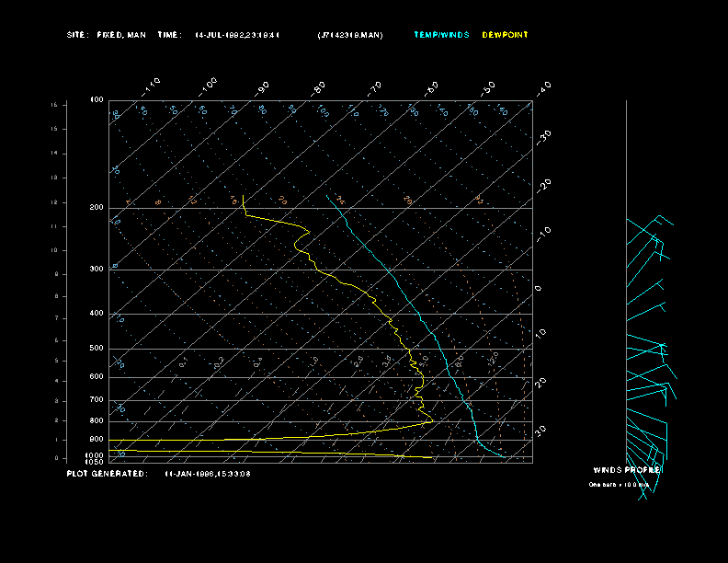This screenshot has width=728, height=563.
Task: Click the 400 pressure level label
Action: (x=97, y=313)
